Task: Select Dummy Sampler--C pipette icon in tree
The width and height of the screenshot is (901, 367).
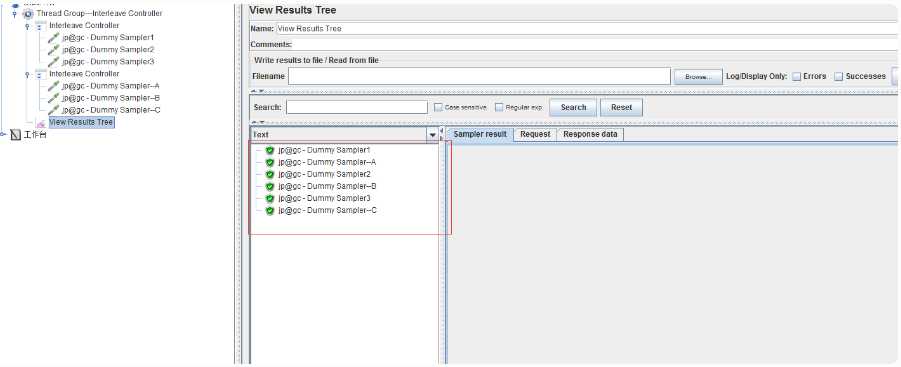Action: (x=53, y=110)
